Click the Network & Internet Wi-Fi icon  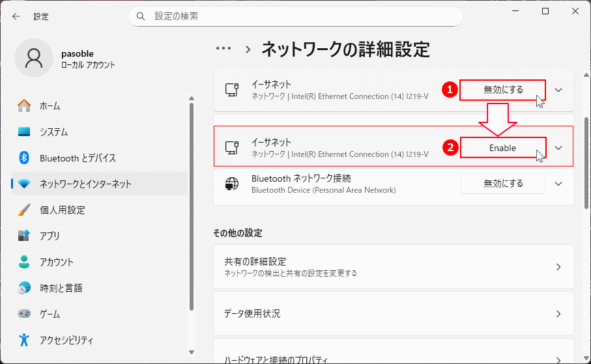click(x=24, y=184)
